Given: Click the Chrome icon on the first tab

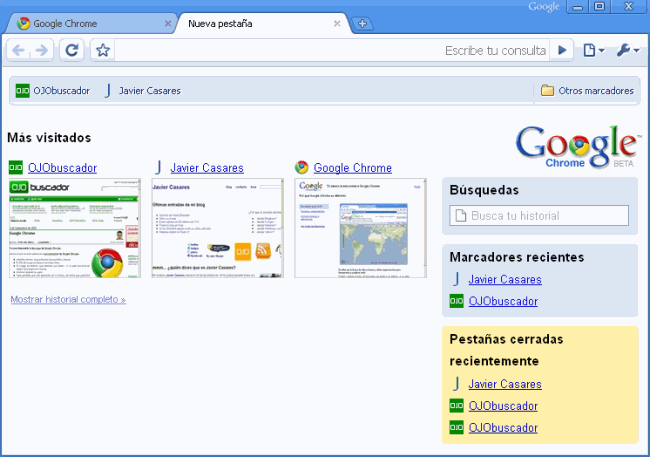Looking at the screenshot, I should click(x=24, y=23).
